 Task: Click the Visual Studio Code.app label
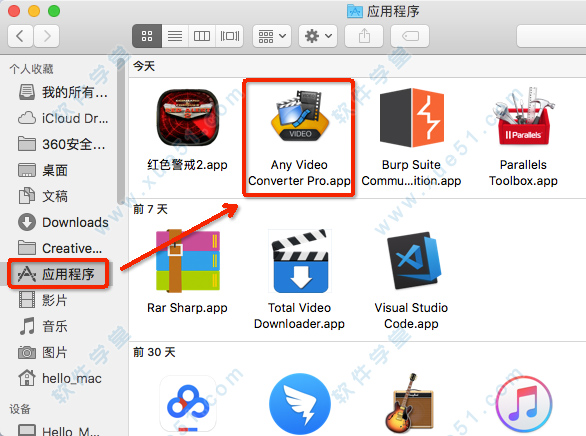point(411,316)
